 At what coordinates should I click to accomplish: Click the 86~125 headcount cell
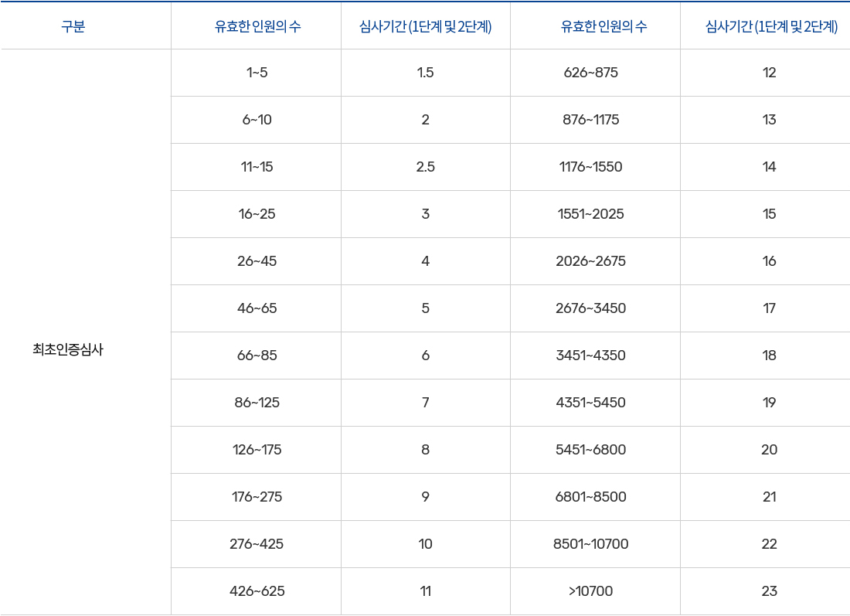click(x=257, y=403)
